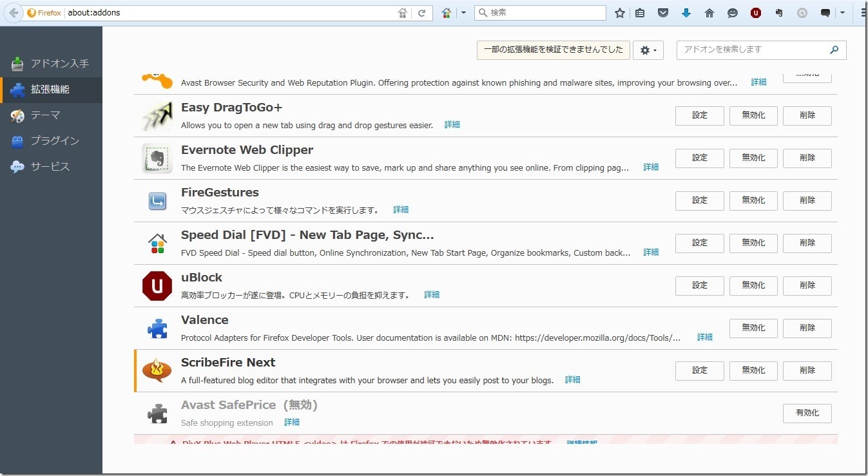Click the gray circular toolbar icon
The width and height of the screenshot is (868, 476).
tap(802, 13)
